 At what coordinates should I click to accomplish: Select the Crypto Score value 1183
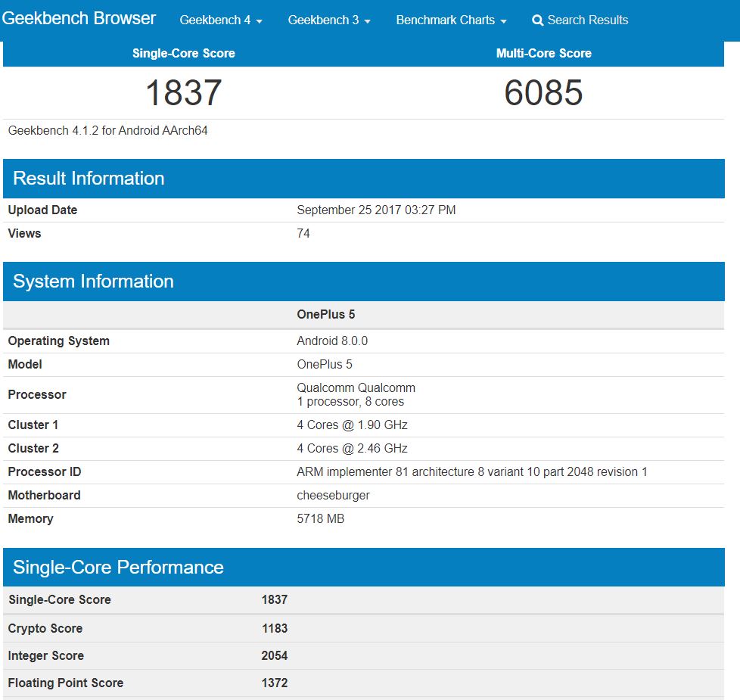274,629
